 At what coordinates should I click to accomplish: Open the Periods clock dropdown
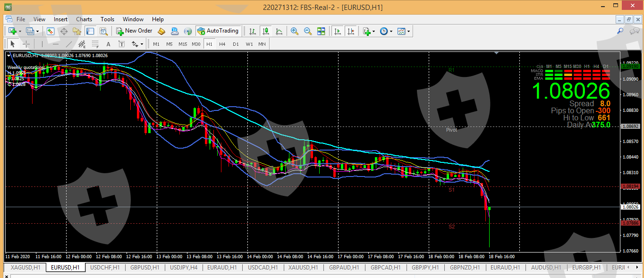coord(386,31)
